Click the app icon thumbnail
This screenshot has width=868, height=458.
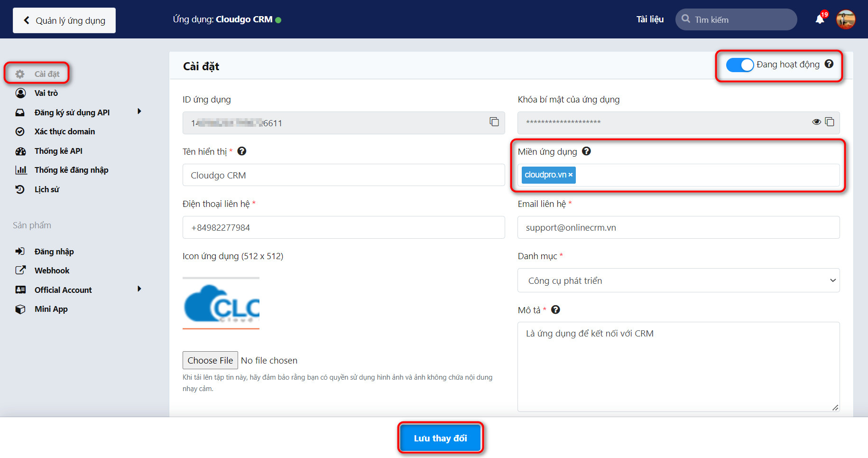point(221,303)
